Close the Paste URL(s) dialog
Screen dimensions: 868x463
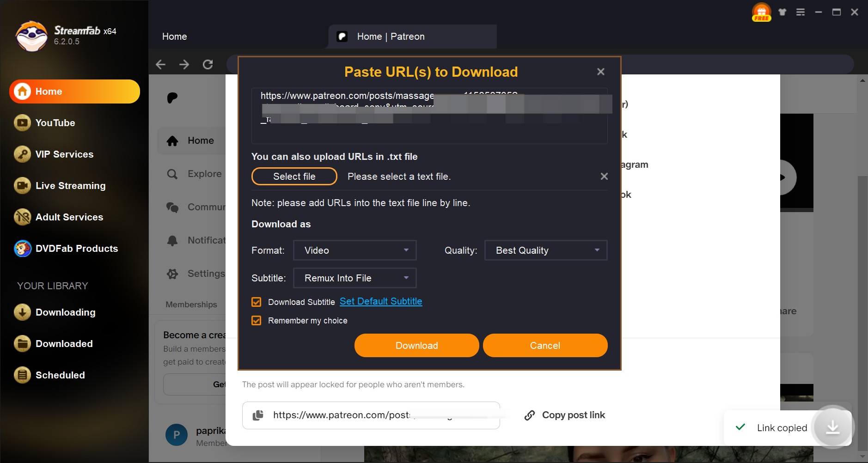tap(601, 72)
